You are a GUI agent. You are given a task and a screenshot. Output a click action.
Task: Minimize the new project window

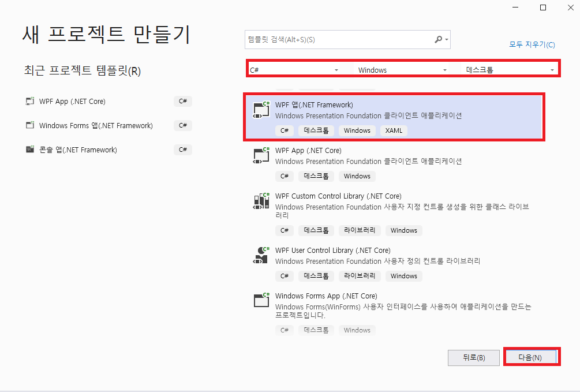coord(515,8)
